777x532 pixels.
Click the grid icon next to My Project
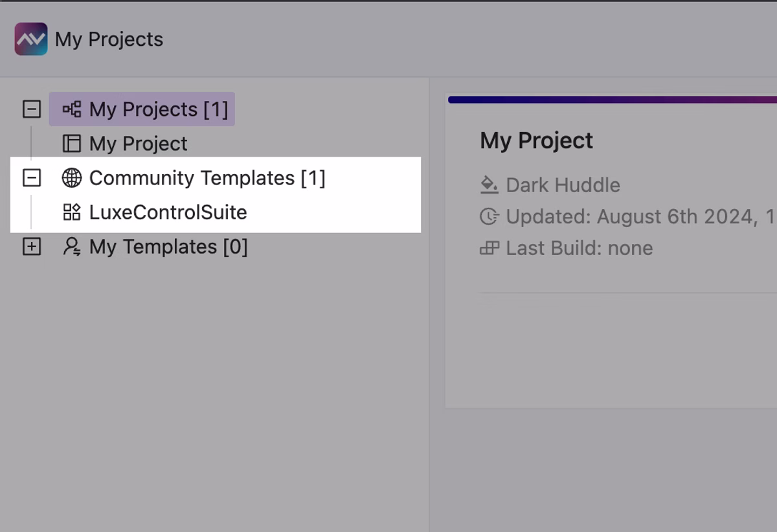pyautogui.click(x=73, y=143)
